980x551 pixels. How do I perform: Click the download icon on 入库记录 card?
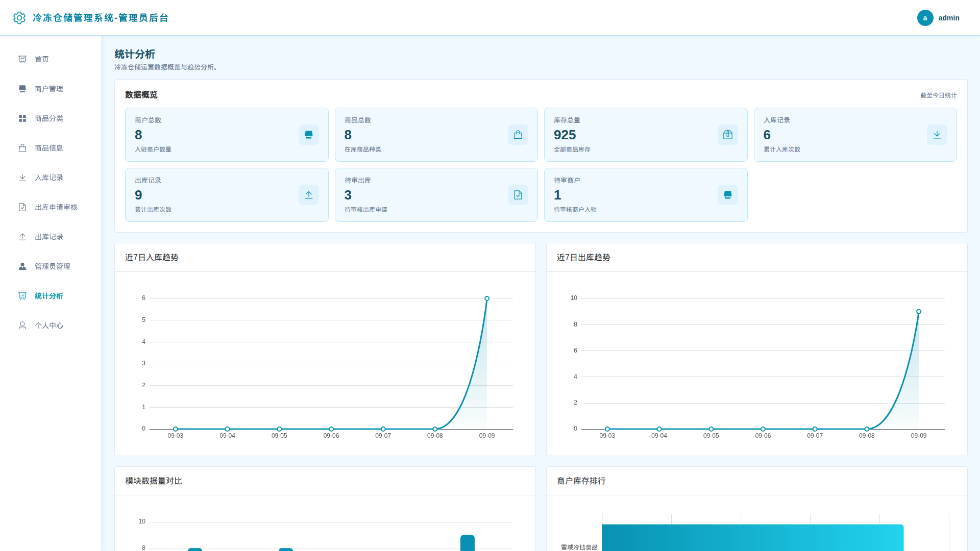tap(937, 135)
